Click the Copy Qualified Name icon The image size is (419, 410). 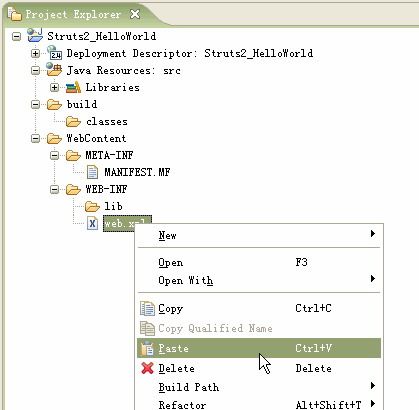[x=147, y=328]
